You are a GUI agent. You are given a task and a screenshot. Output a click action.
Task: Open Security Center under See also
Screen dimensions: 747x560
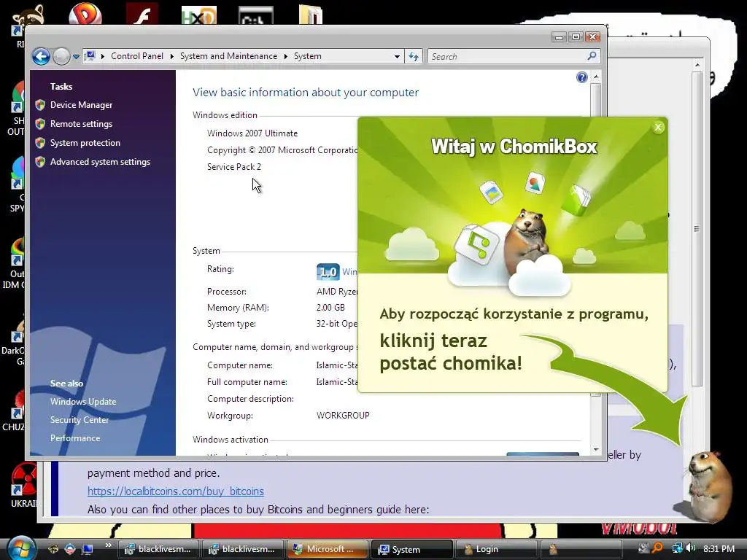click(x=80, y=419)
